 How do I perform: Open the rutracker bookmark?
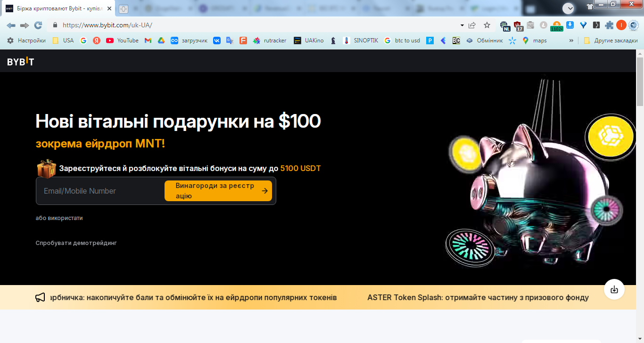click(270, 41)
